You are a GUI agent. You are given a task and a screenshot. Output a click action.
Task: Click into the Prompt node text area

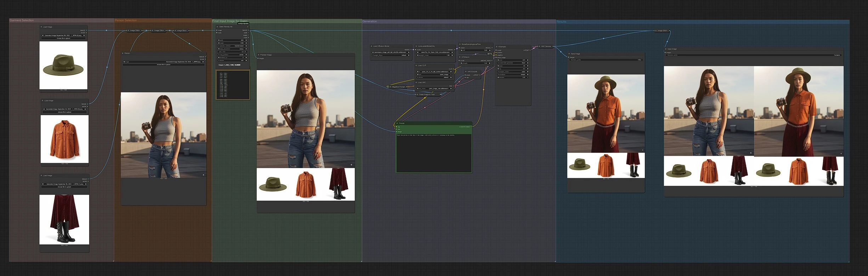tap(434, 153)
